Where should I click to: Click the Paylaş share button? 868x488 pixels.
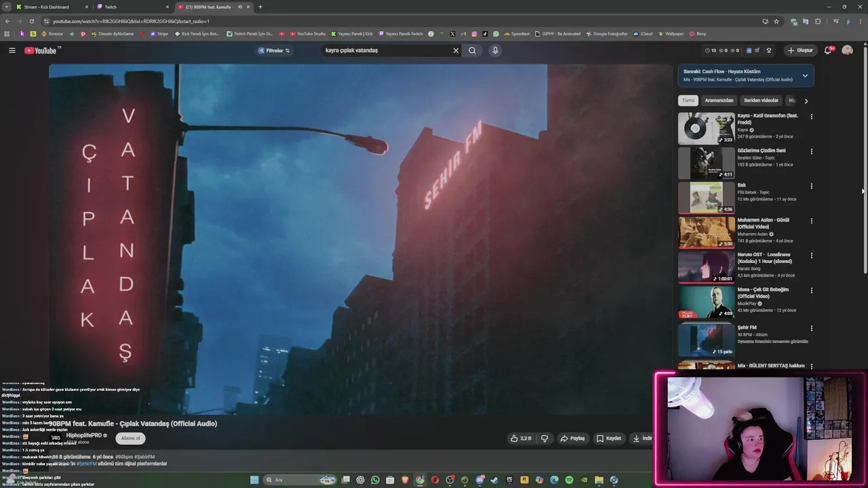click(572, 439)
